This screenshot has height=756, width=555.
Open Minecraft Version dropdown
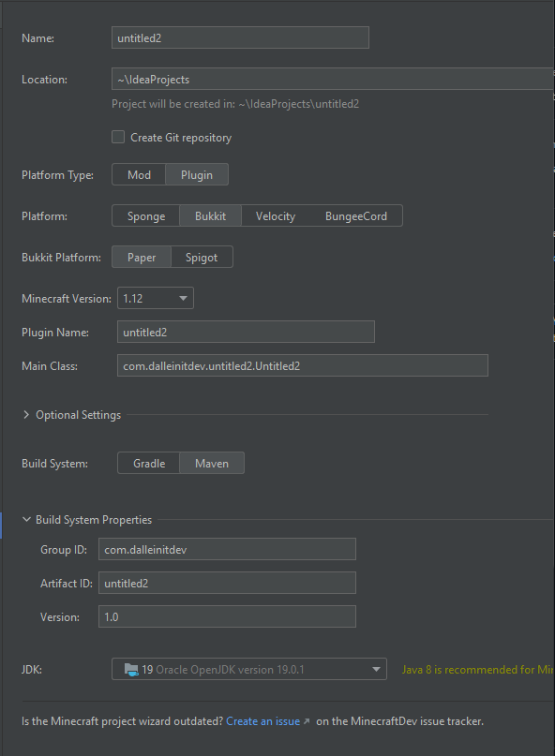[156, 298]
